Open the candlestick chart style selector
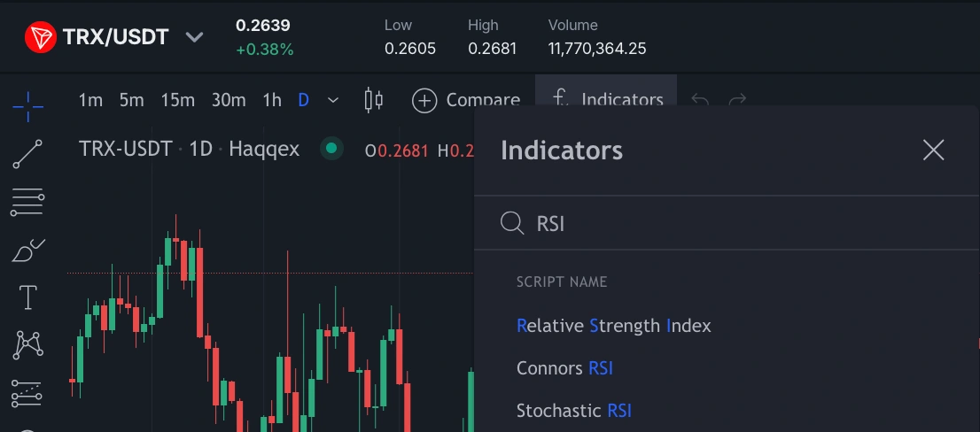The image size is (980, 432). (374, 100)
